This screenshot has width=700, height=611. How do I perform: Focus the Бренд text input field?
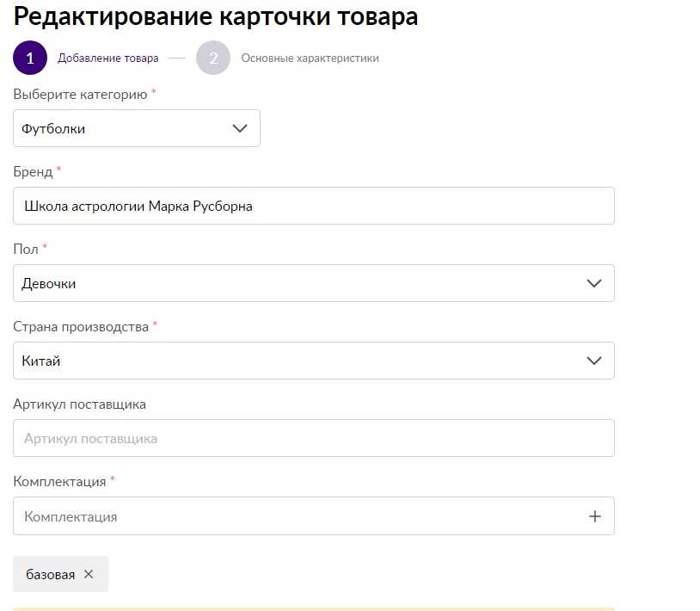click(313, 206)
